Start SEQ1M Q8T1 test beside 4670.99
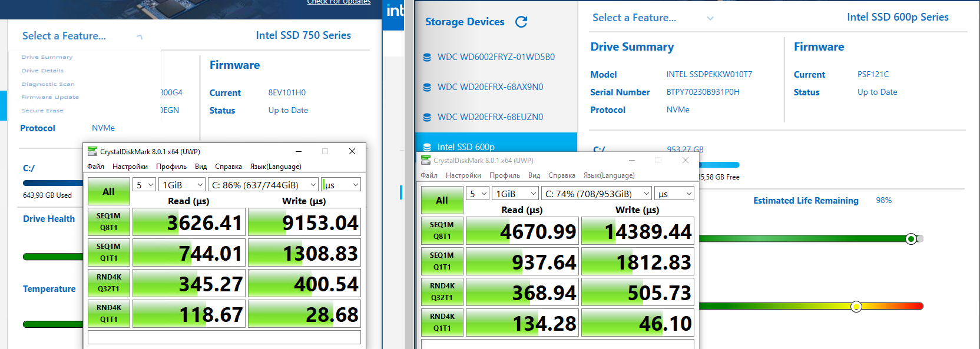The image size is (980, 349). pos(442,231)
